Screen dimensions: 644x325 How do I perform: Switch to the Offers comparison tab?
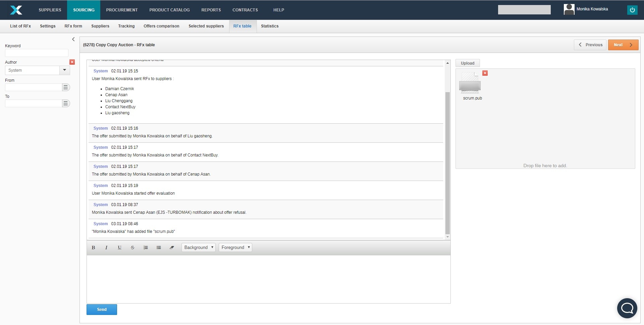point(161,26)
